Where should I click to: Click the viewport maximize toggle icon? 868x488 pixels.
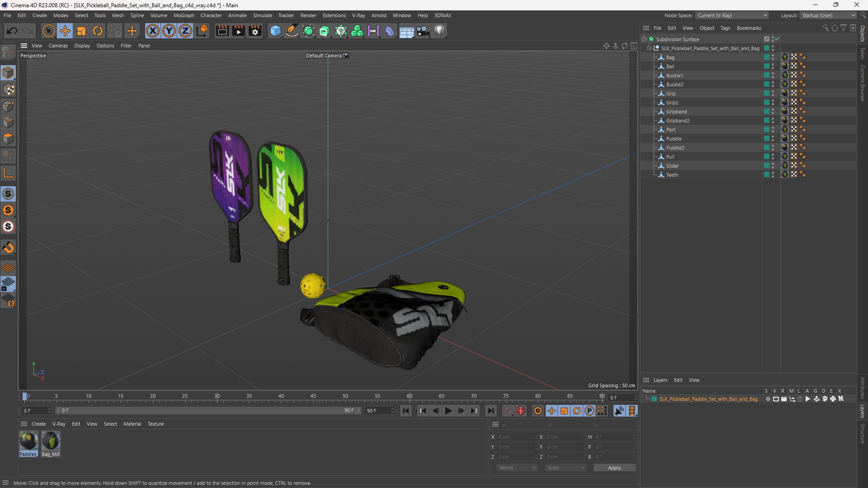[x=634, y=46]
